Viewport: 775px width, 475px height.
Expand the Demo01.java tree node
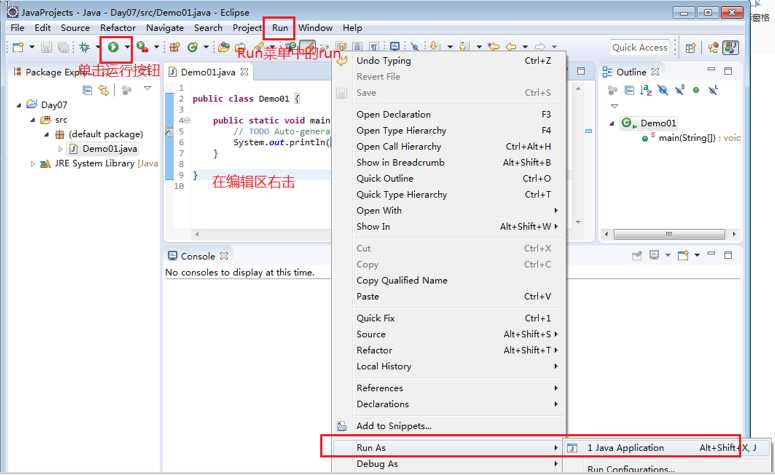[60, 149]
